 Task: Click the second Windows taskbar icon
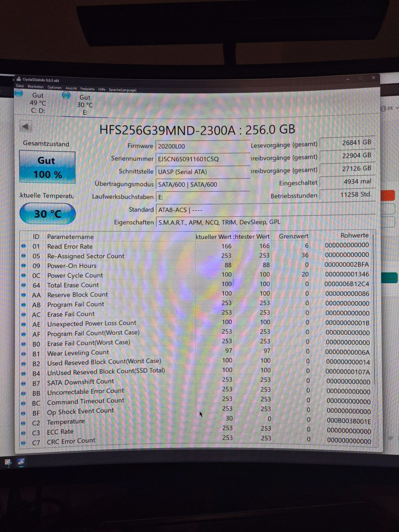[x=21, y=462]
